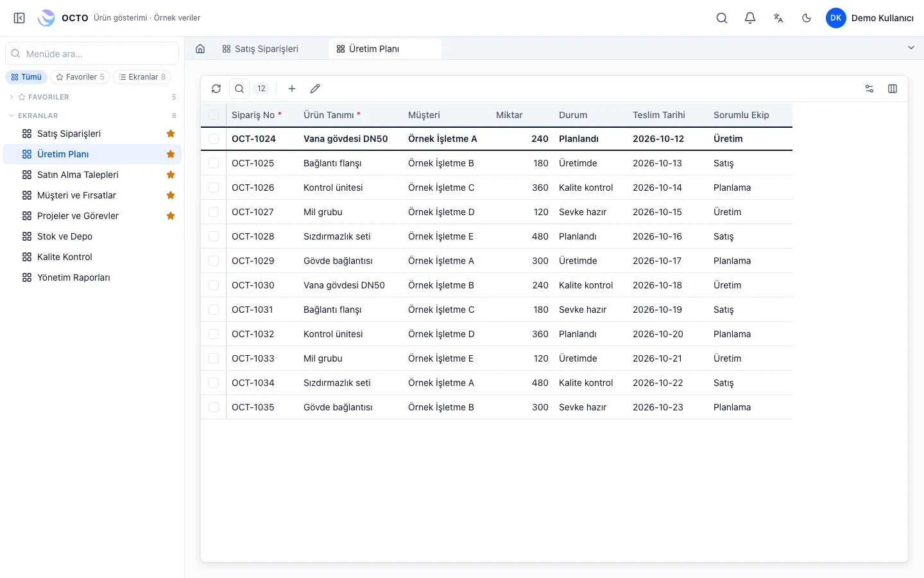This screenshot has width=924, height=578.
Task: Unfavorite Satın Alma Talepleri star
Action: point(171,175)
